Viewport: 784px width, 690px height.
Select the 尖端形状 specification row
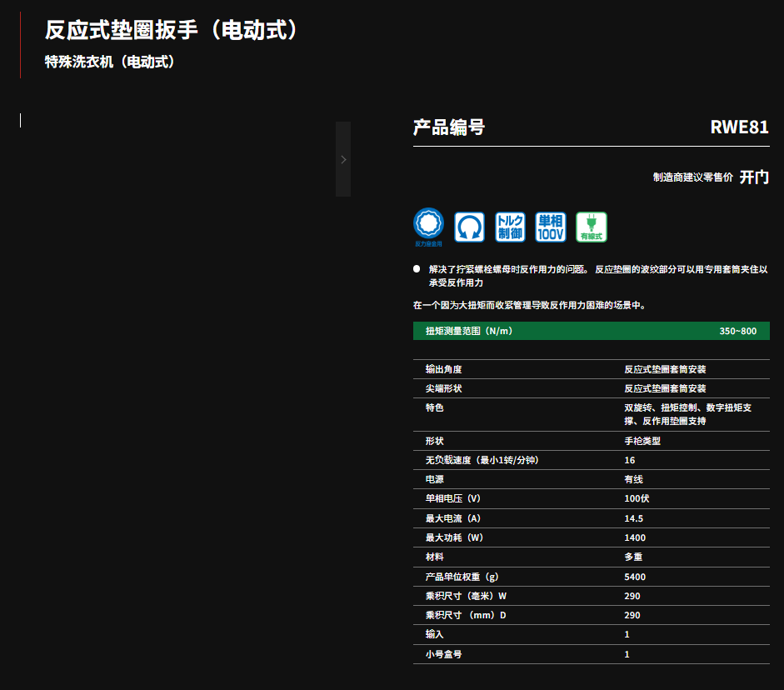591,388
